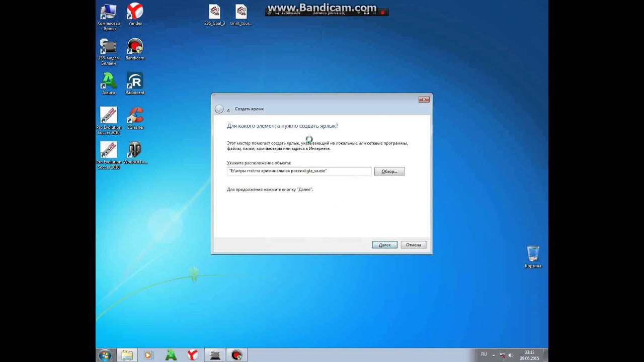Click the Далее button

(385, 245)
